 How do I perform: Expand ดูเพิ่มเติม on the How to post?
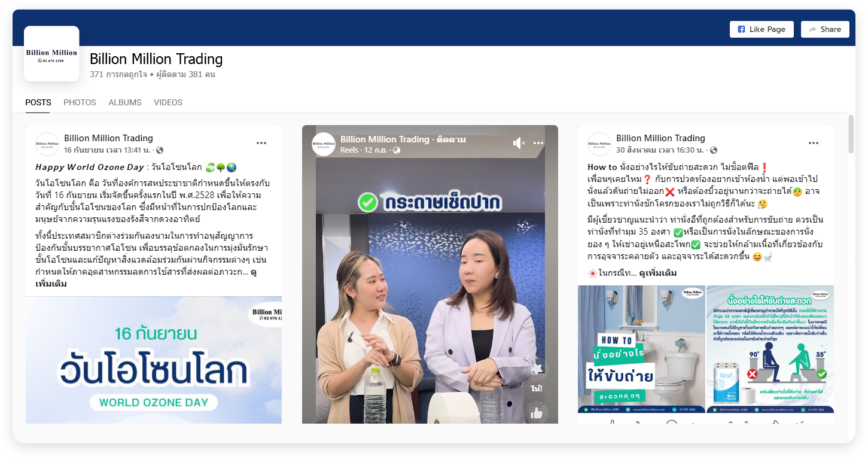pos(658,273)
